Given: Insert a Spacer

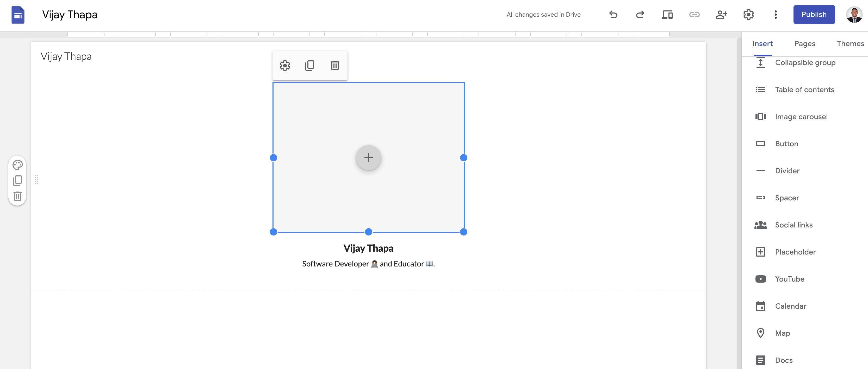Looking at the screenshot, I should [x=805, y=198].
